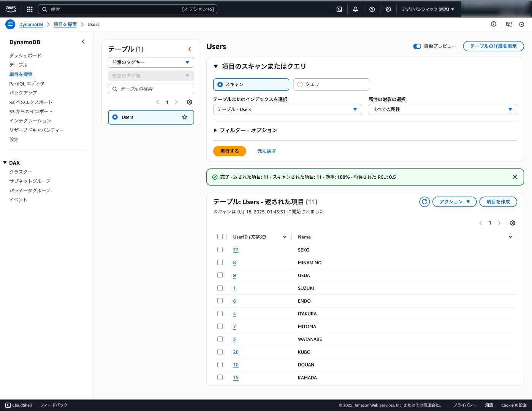532x411 pixels.
Task: Open table list preferences gear
Action: [x=190, y=102]
